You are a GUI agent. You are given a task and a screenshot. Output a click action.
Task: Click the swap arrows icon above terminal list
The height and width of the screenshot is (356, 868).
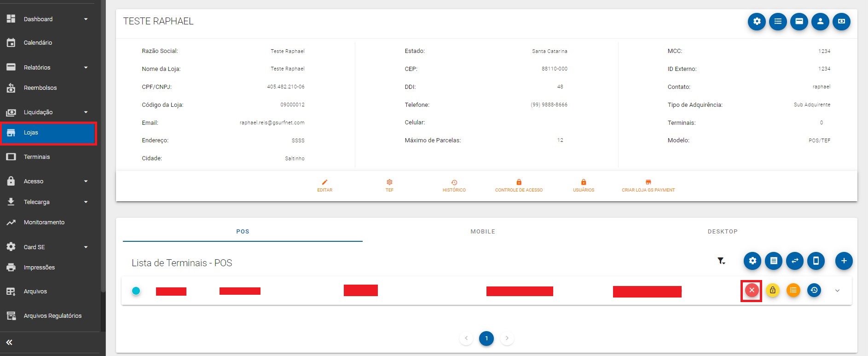click(x=795, y=261)
